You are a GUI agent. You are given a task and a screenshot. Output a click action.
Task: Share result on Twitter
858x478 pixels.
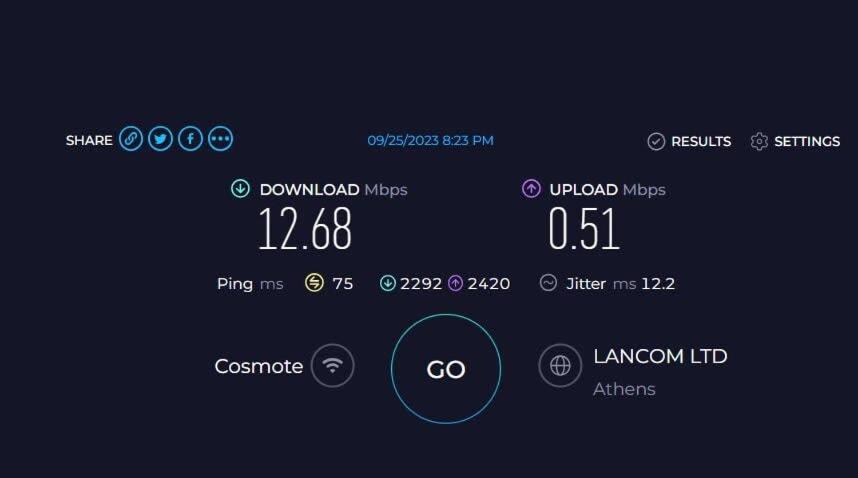(160, 139)
